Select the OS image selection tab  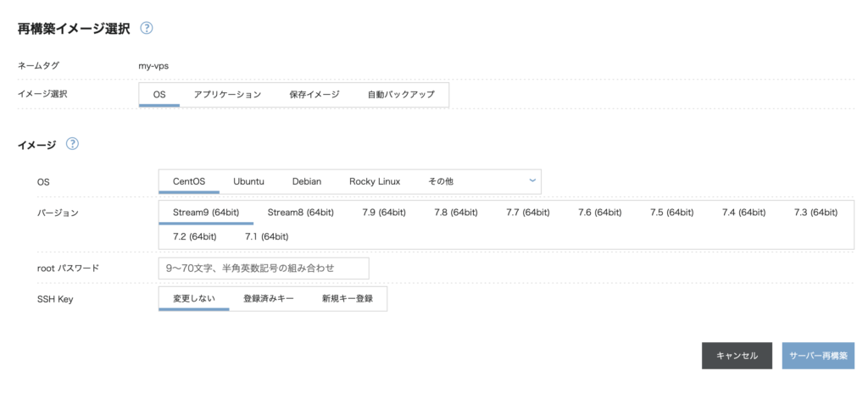point(159,95)
